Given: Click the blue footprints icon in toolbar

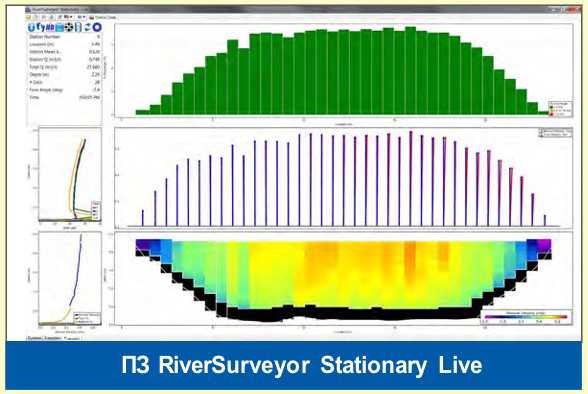Looking at the screenshot, I should 40,27.
